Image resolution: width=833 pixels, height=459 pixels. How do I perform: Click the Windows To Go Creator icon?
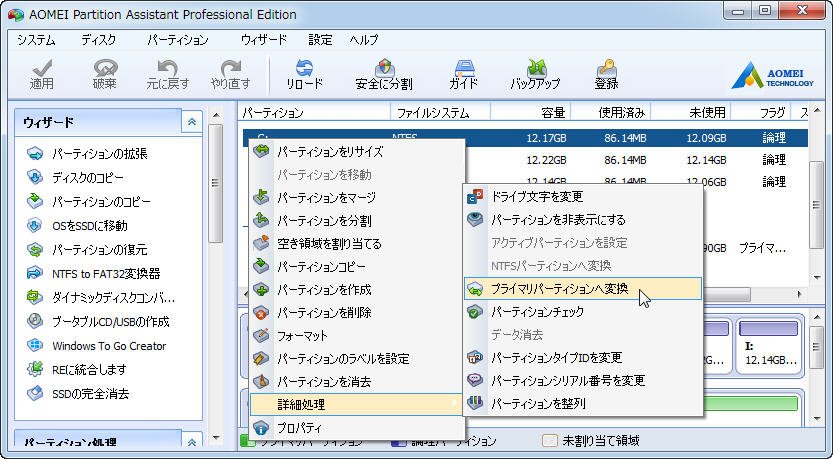[x=35, y=346]
